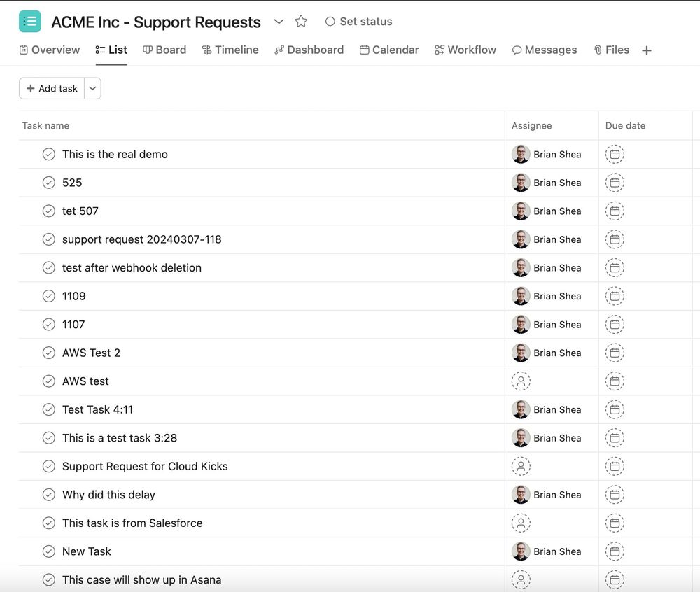Click the project title 'ACME Inc - Support Requests'

click(156, 22)
